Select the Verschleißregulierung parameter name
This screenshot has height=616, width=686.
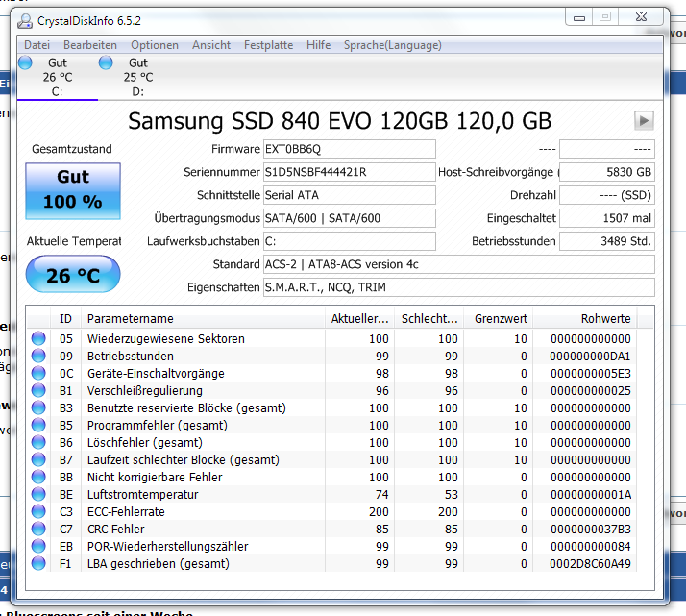point(145,391)
